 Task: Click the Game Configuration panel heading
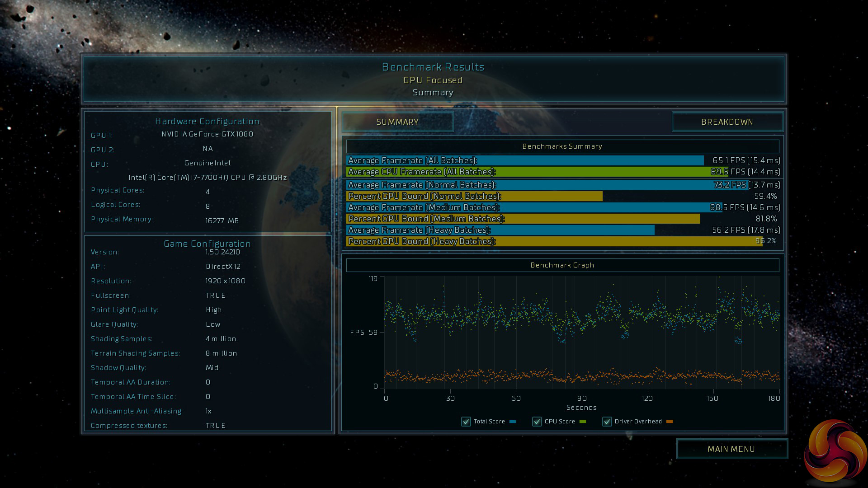coord(207,244)
